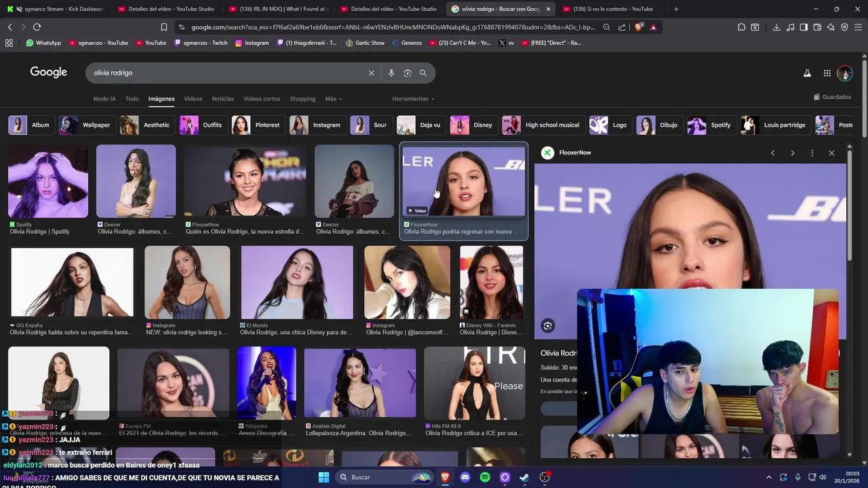Open the preview panel three-dot menu

click(812, 153)
